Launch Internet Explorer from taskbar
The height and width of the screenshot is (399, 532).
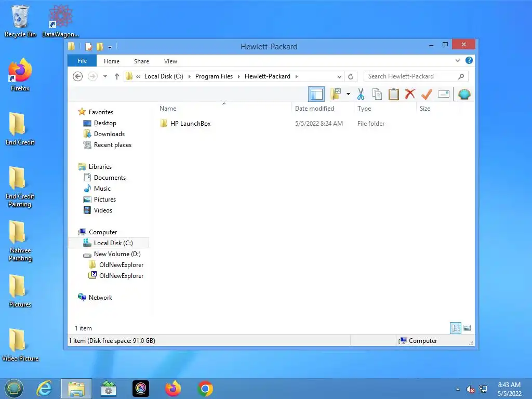click(44, 389)
